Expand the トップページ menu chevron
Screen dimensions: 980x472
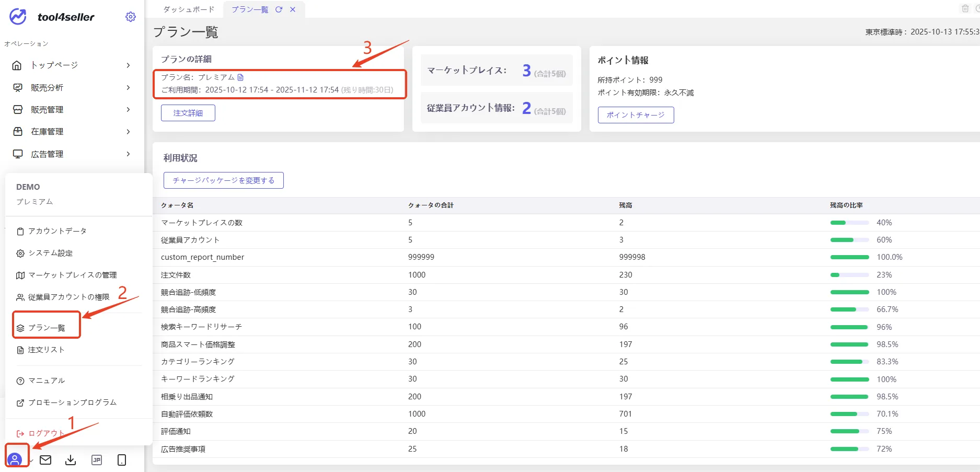pyautogui.click(x=128, y=65)
